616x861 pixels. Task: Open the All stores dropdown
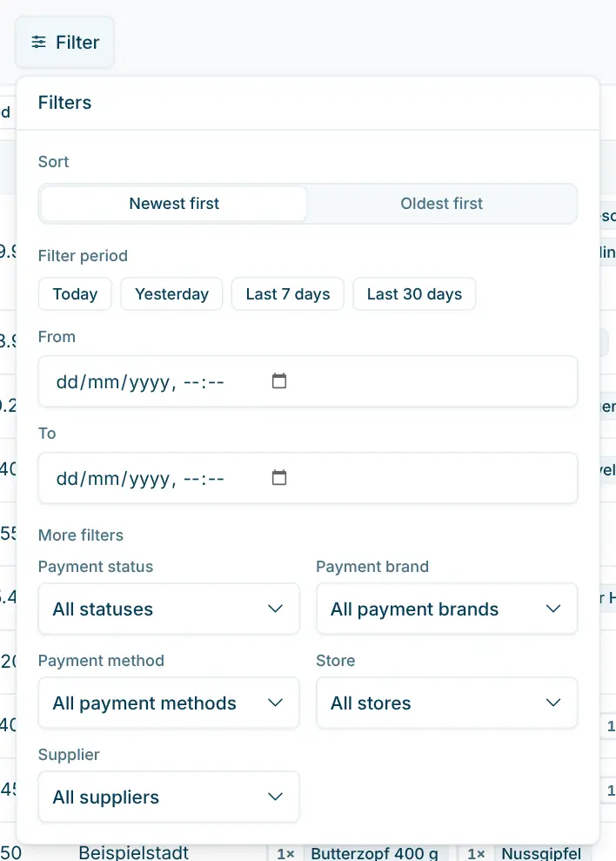447,703
